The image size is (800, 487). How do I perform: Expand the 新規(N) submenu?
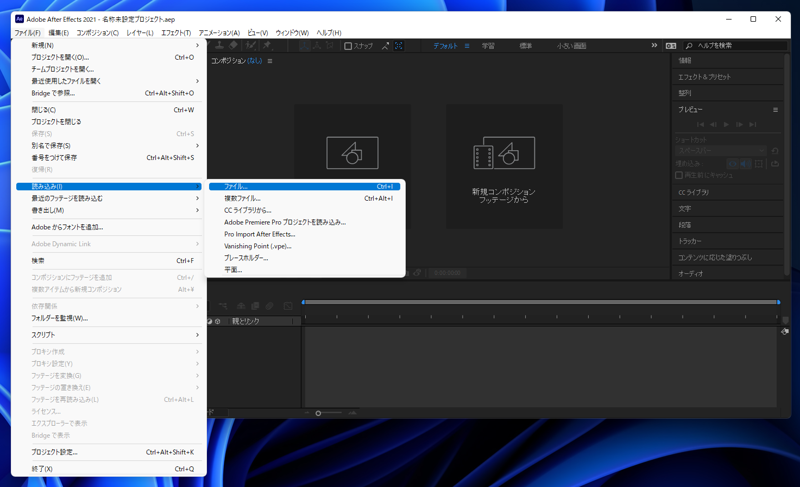197,45
